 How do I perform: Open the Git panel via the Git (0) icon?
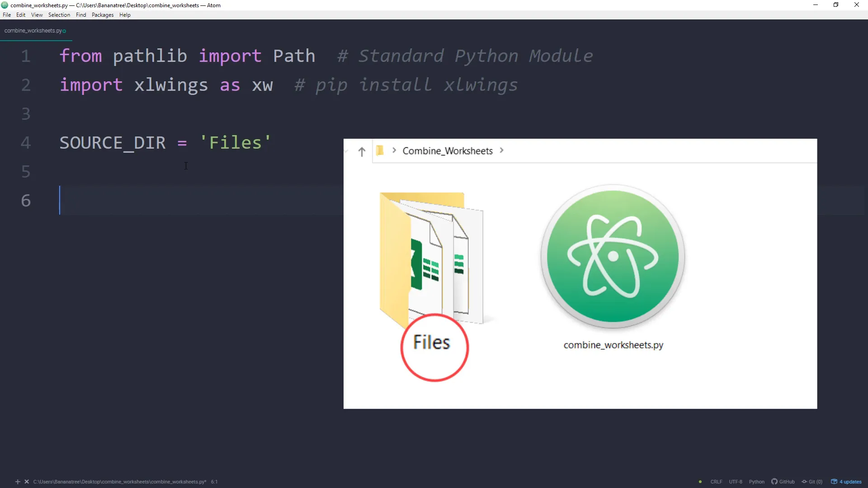click(x=812, y=482)
